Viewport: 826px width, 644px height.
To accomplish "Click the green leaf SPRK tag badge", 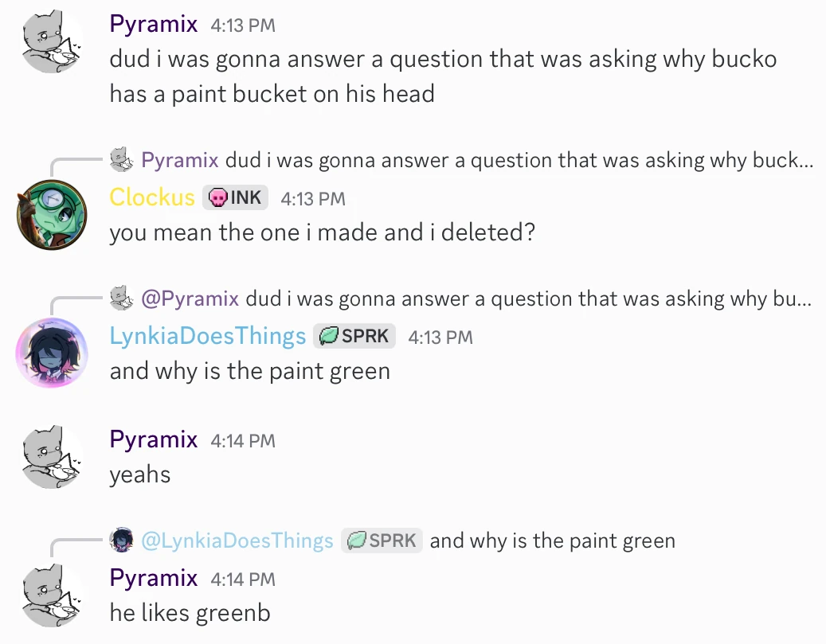I will [x=354, y=336].
